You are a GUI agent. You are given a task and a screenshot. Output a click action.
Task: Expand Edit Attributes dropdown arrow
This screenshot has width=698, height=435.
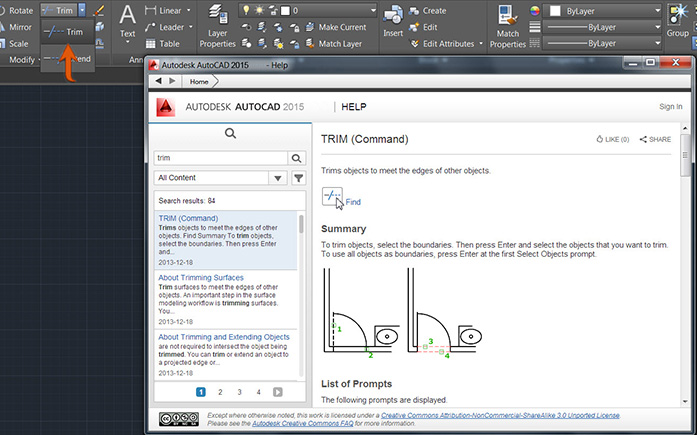481,44
